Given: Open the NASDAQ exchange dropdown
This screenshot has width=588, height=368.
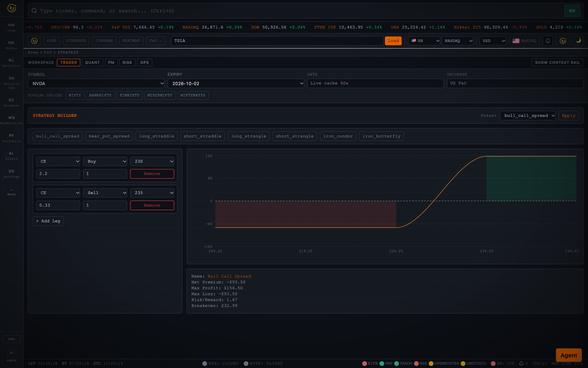Looking at the screenshot, I should [457, 41].
